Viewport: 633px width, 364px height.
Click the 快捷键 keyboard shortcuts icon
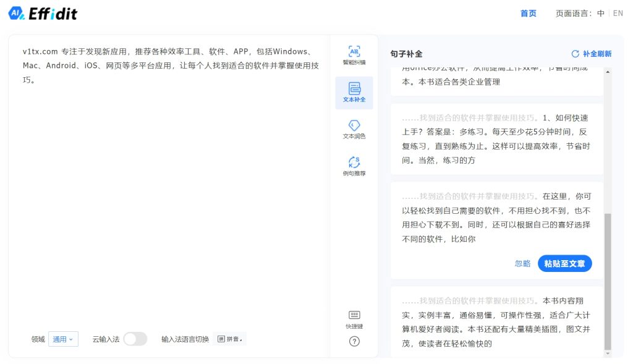(354, 319)
